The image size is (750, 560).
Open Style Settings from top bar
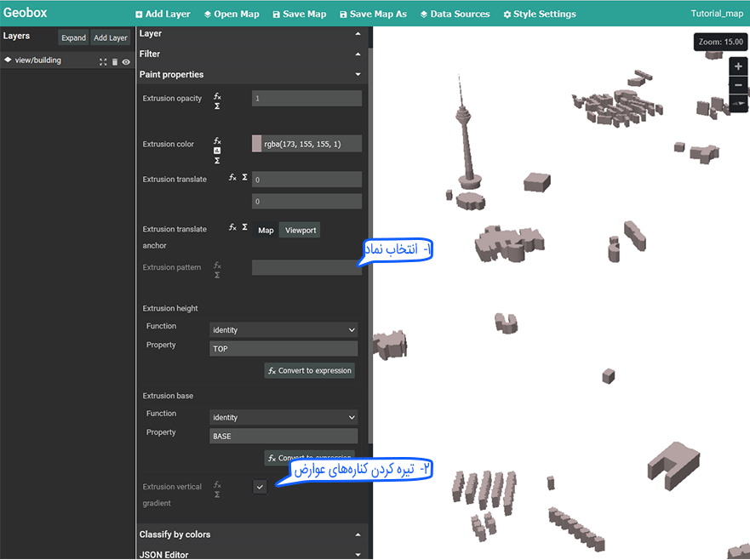(x=539, y=14)
